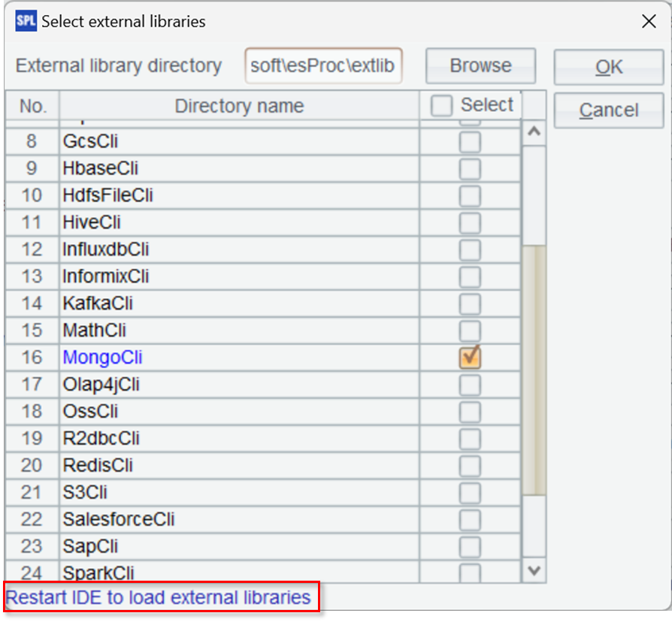Tick the R2dbcCli checkbox
Viewport: 672px width, 622px height.
470,439
